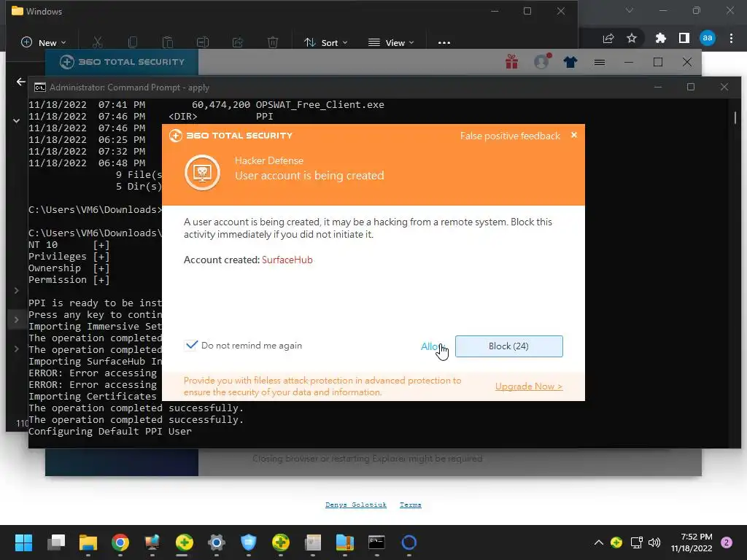This screenshot has height=560, width=747.
Task: Open View dropdown in File Explorer
Action: (x=391, y=42)
